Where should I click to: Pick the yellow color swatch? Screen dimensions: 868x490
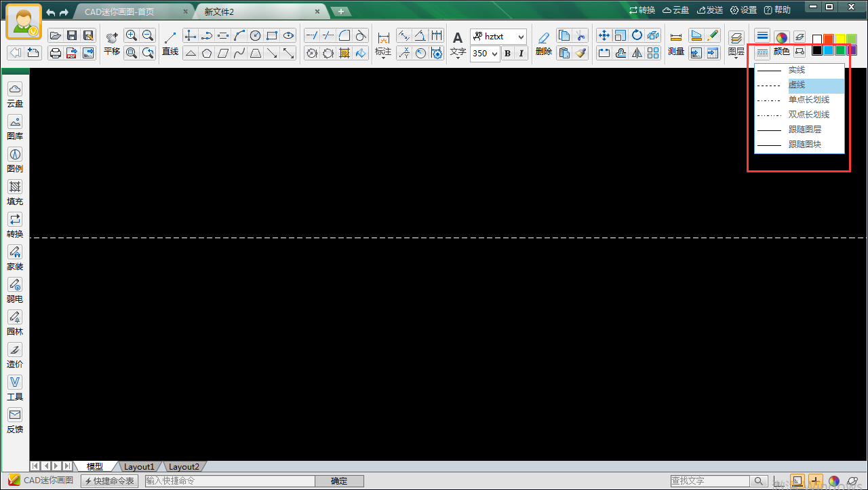point(840,39)
